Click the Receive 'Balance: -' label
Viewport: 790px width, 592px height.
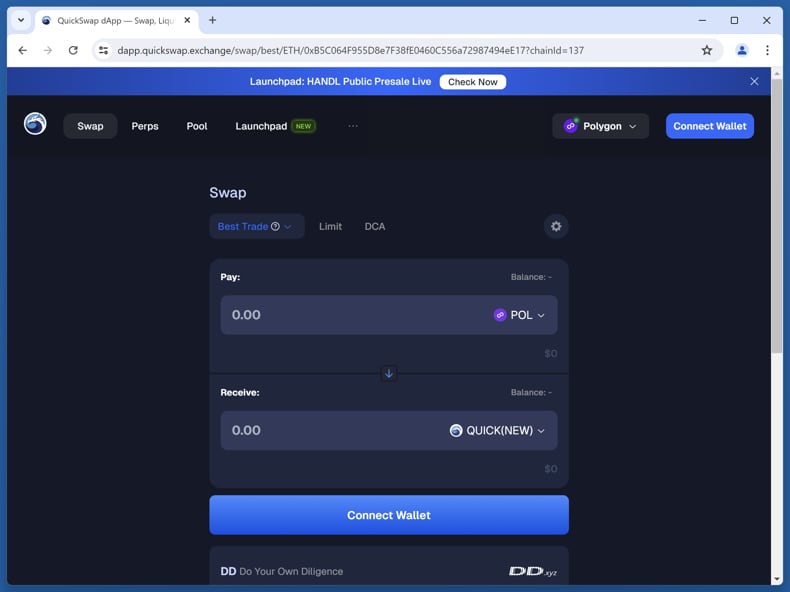click(531, 392)
